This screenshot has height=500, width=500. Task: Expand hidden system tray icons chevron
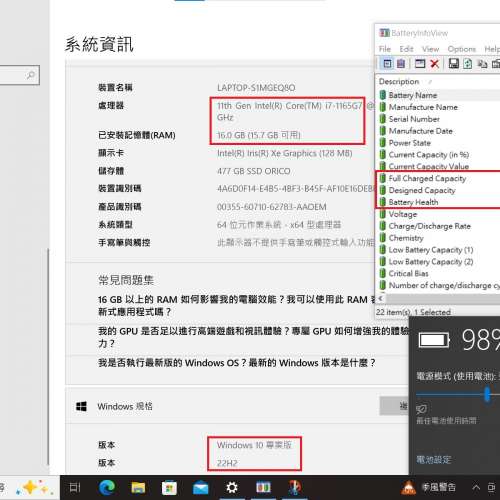476,488
